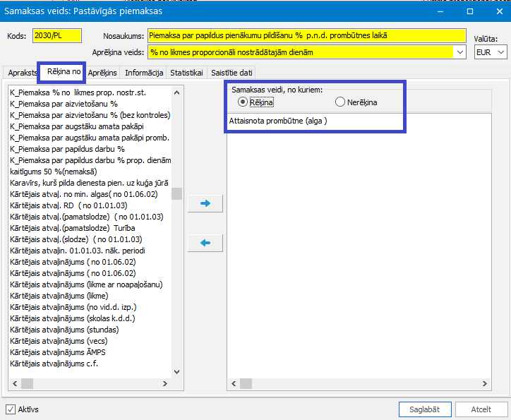Switch to the Aprēķins tab
This screenshot has height=420, width=511.
102,73
